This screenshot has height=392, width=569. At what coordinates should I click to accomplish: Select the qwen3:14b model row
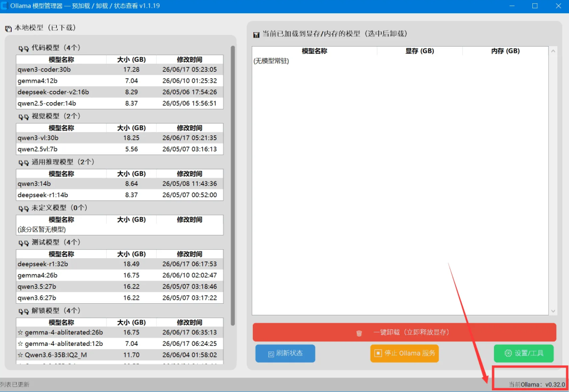click(120, 184)
